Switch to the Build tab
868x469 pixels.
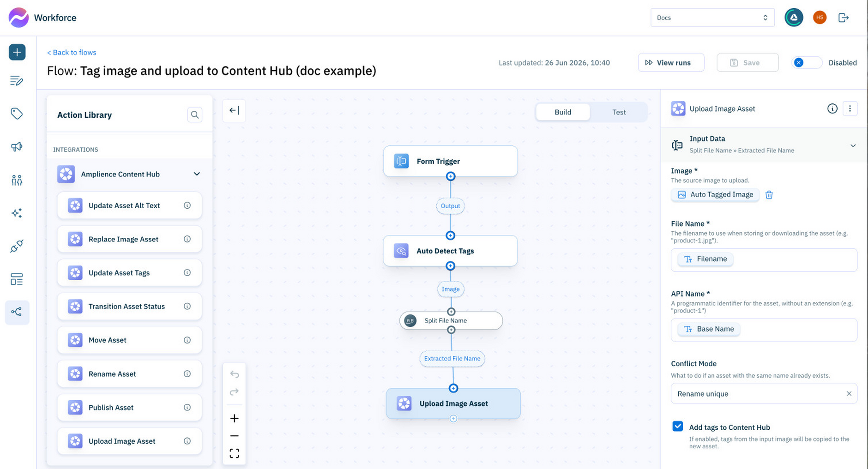[563, 112]
